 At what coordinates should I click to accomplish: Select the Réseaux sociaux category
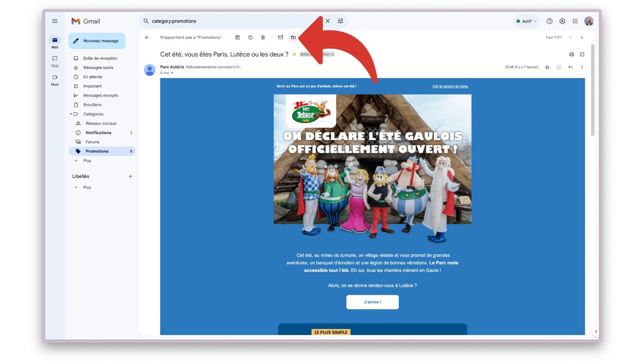tap(102, 123)
